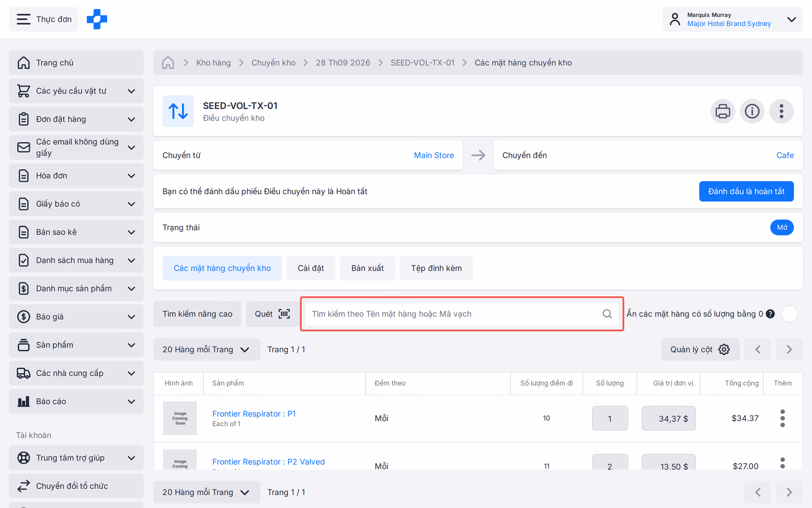The image size is (812, 508).
Task: Click help icon beside hide zero quantity
Action: 770,314
